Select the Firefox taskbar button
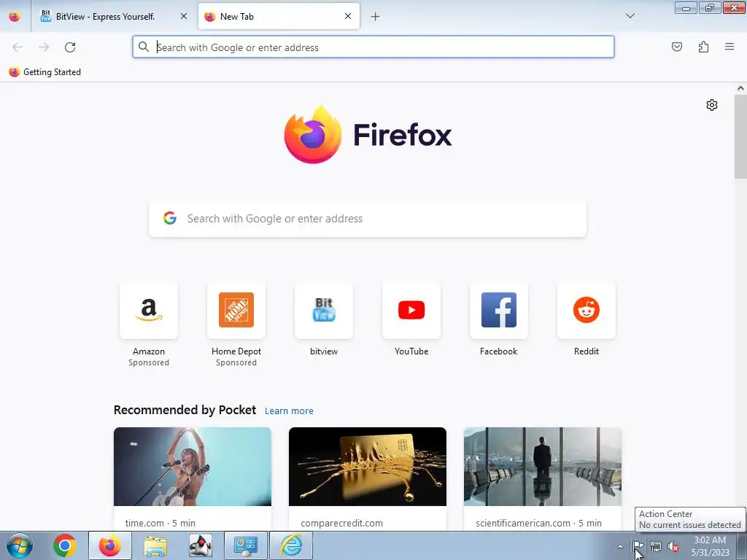The image size is (747, 560). (110, 545)
